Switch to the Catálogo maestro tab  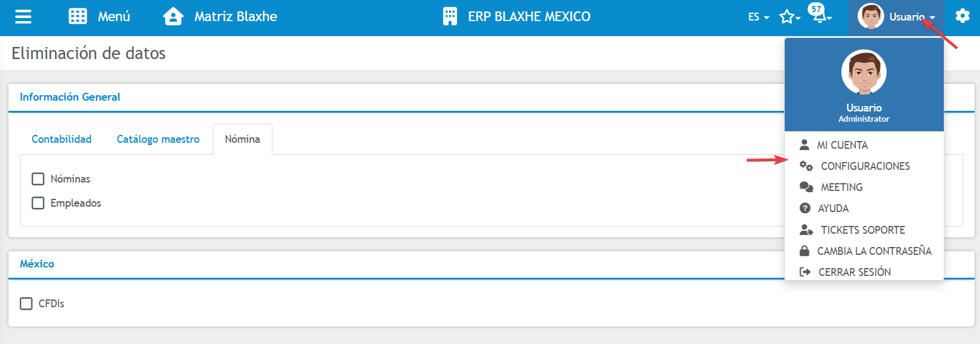[x=158, y=139]
